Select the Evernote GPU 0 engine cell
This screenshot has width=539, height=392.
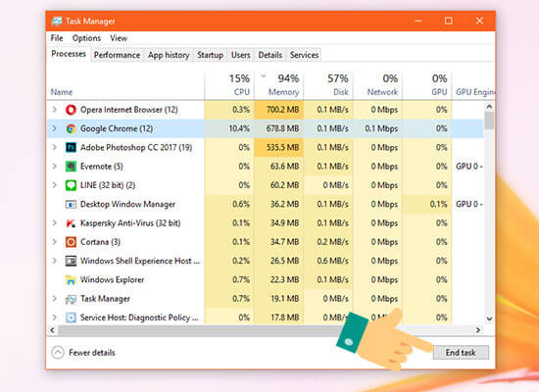[x=468, y=167]
